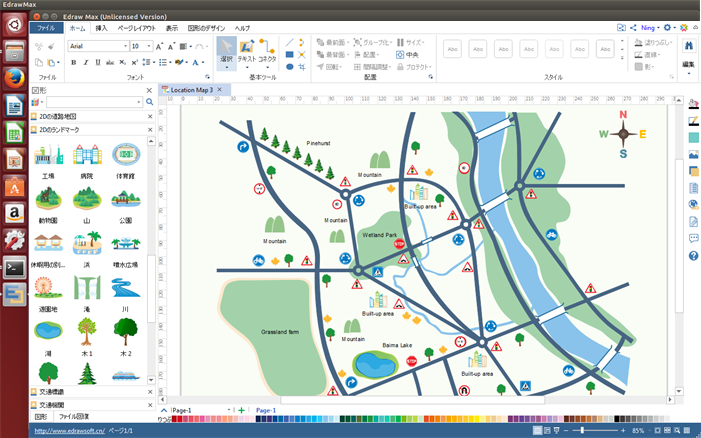Switch to the ページレイアウト ribbon tab

pos(135,28)
